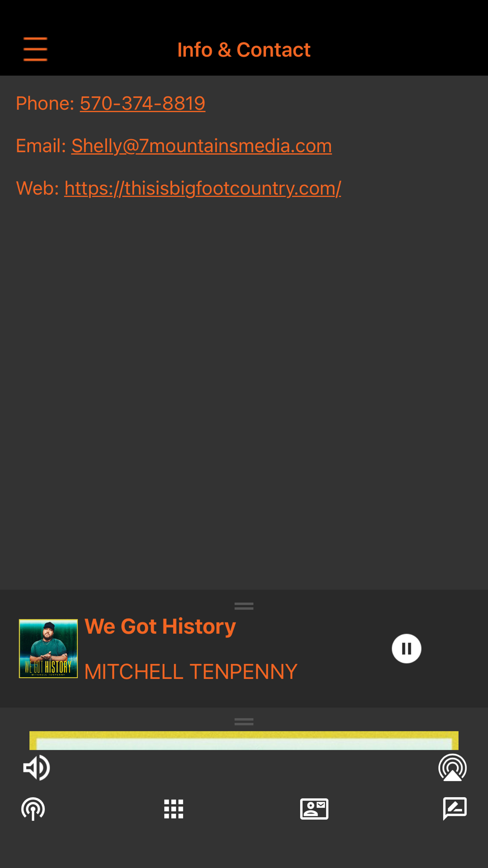Expand the now playing panel handle
The height and width of the screenshot is (868, 488).
pos(244,606)
